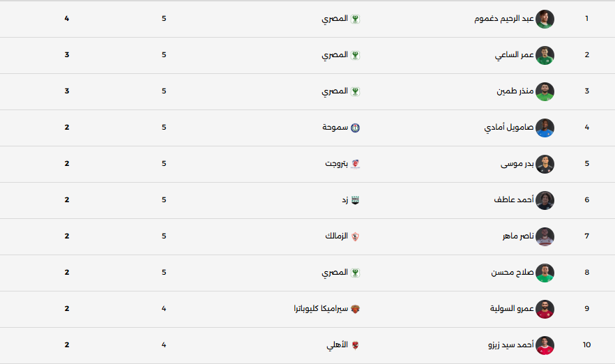Select ناصر ماهر's player avatar
This screenshot has height=364, width=615.
[x=545, y=236]
